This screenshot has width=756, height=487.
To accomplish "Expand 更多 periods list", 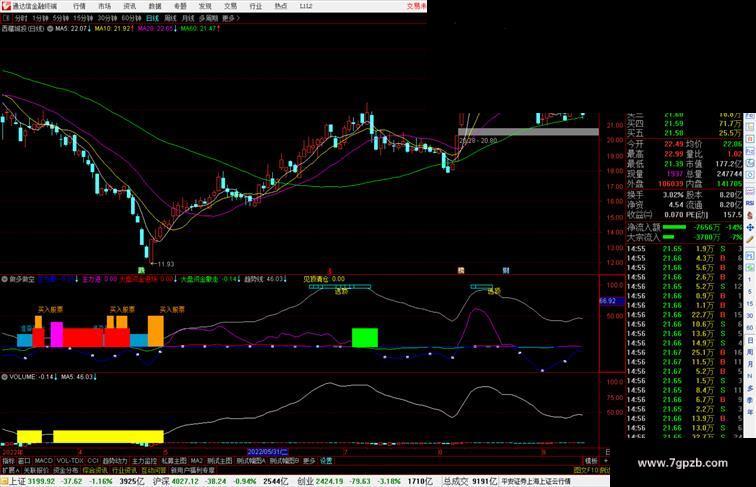I will click(x=230, y=18).
